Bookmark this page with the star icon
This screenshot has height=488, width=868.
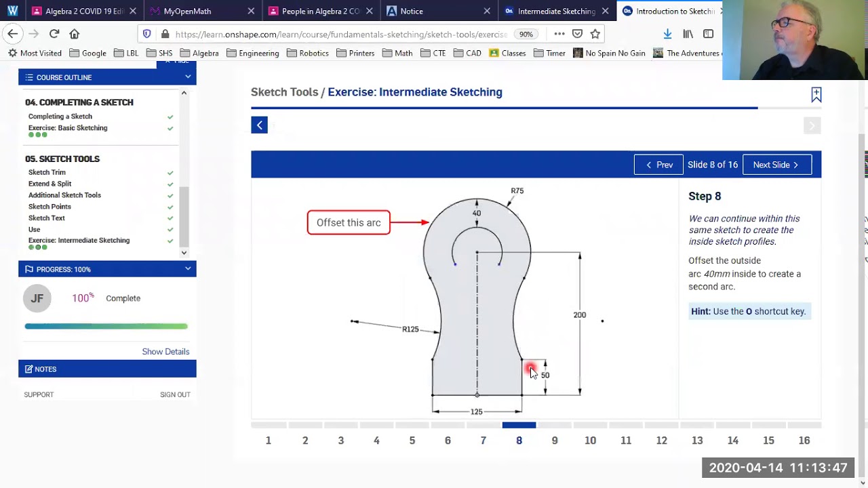click(595, 34)
